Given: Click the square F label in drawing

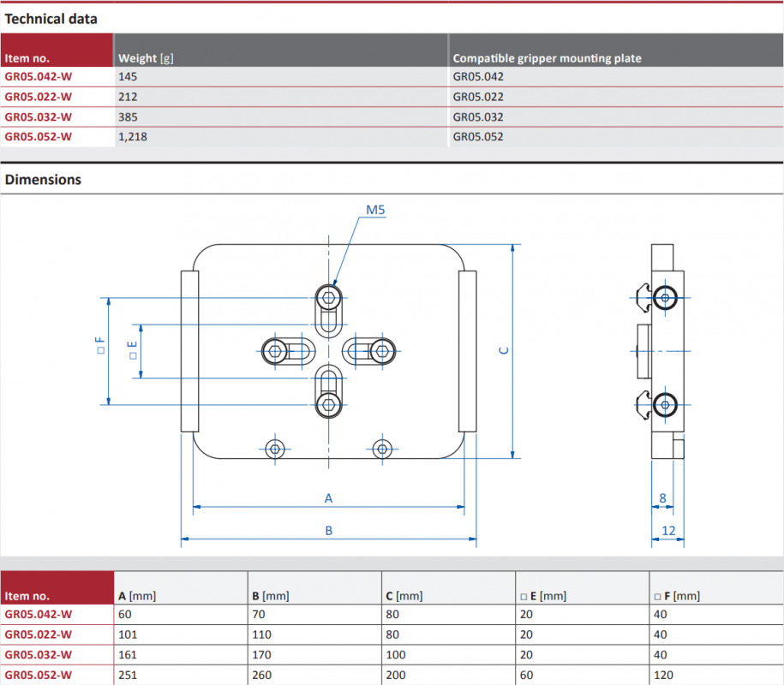Looking at the screenshot, I should point(100,345).
